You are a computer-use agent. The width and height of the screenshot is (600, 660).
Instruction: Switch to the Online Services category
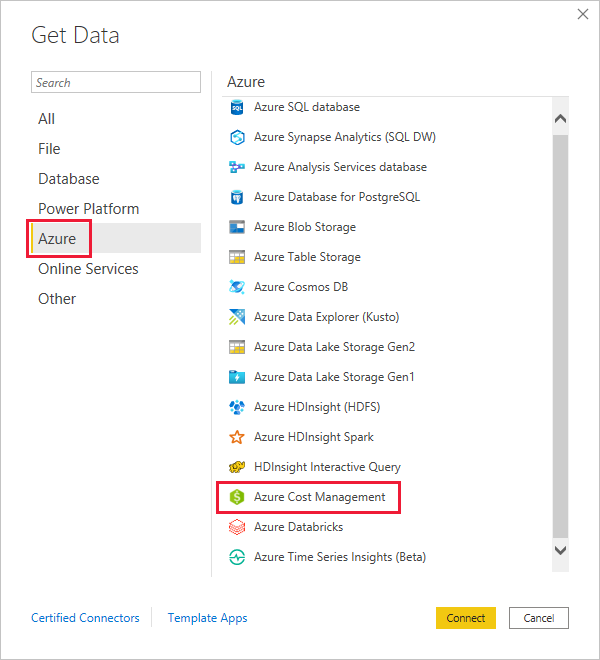(88, 269)
